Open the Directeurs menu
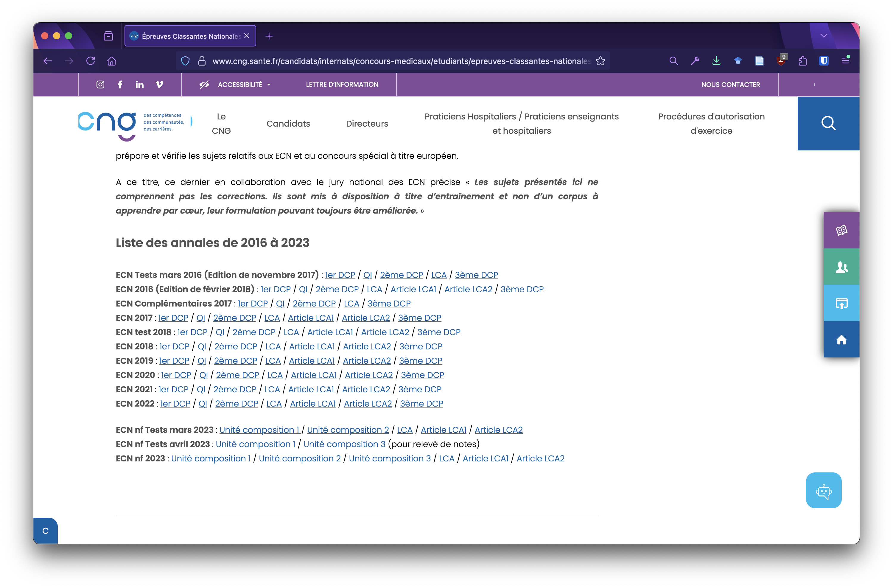The width and height of the screenshot is (893, 588). [367, 123]
